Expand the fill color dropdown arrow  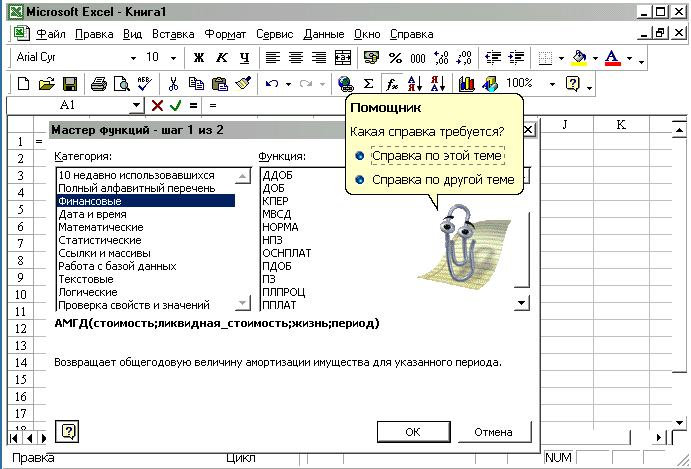[x=595, y=58]
